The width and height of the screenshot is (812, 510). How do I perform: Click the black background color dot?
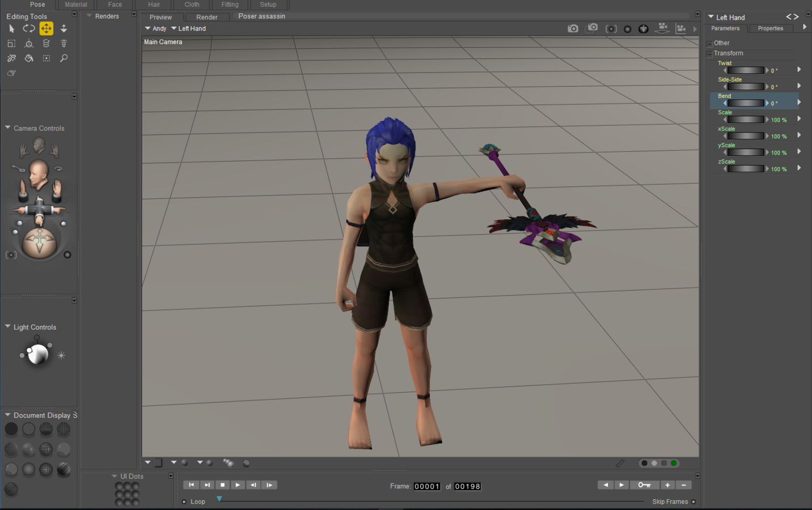click(645, 463)
